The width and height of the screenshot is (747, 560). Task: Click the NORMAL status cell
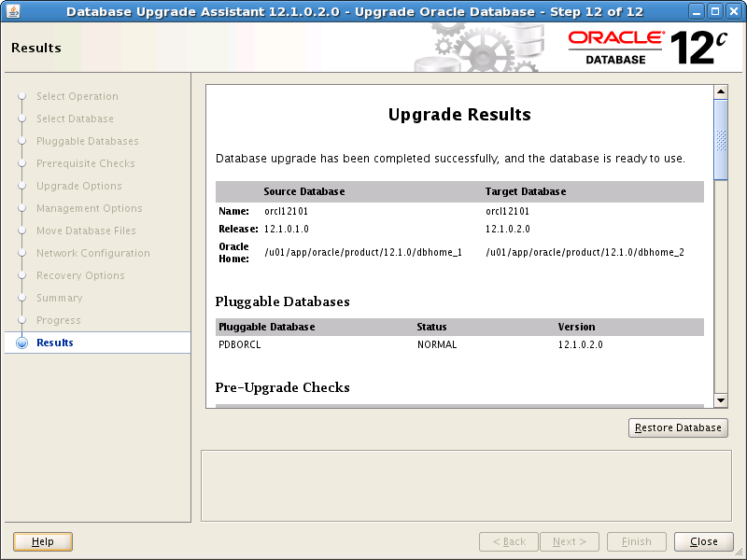click(x=437, y=344)
